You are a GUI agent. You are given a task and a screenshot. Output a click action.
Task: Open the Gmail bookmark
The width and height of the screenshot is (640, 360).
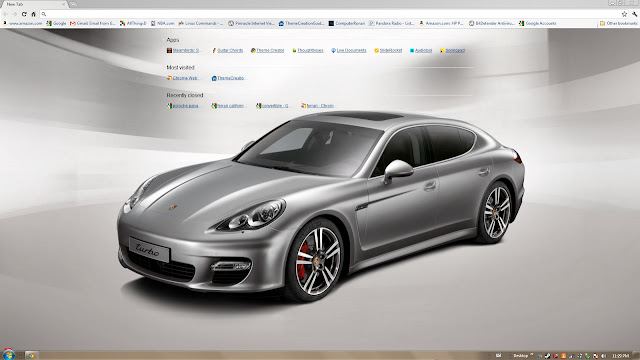pos(92,23)
